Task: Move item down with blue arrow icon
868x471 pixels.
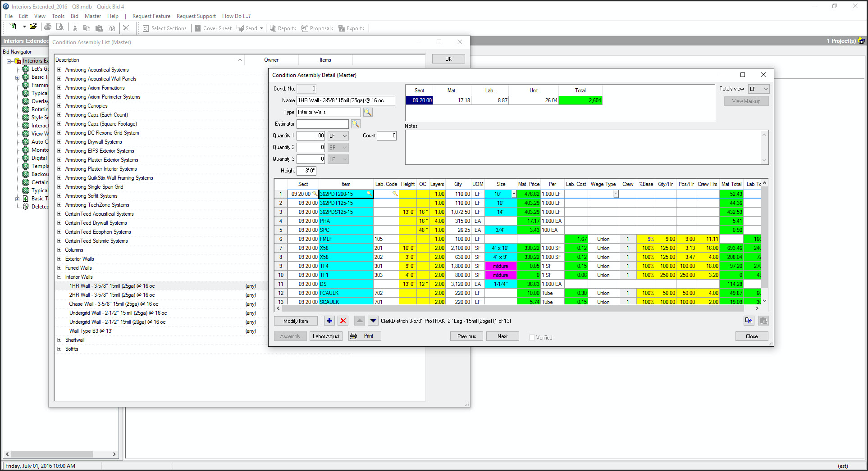Action: pyautogui.click(x=373, y=321)
